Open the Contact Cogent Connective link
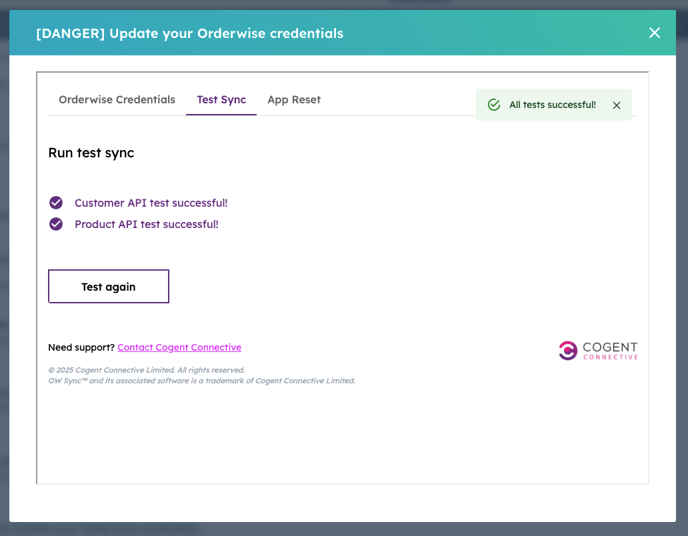The width and height of the screenshot is (688, 536). [179, 347]
